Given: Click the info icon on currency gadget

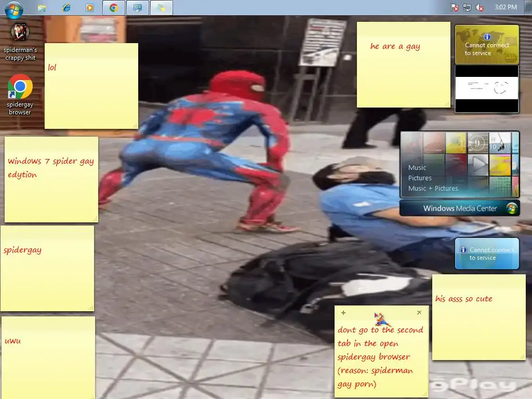Looking at the screenshot, I should point(487,37).
